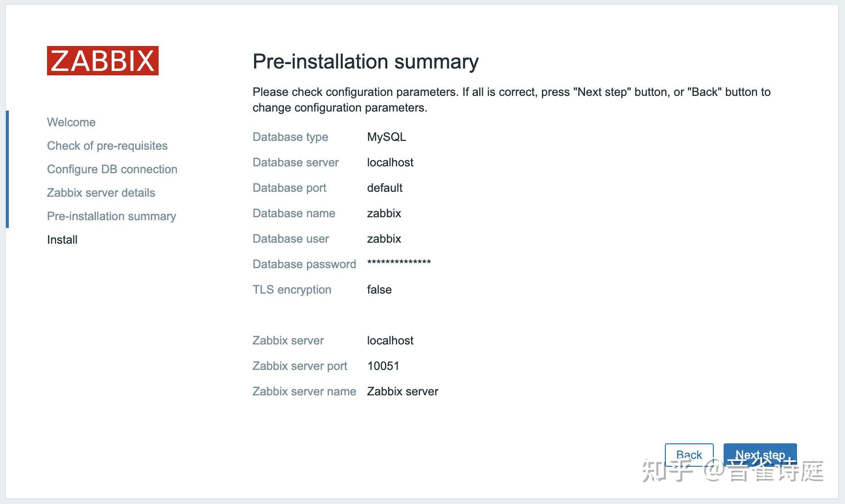The height and width of the screenshot is (504, 845).
Task: Click the localhost database server value
Action: click(x=390, y=162)
